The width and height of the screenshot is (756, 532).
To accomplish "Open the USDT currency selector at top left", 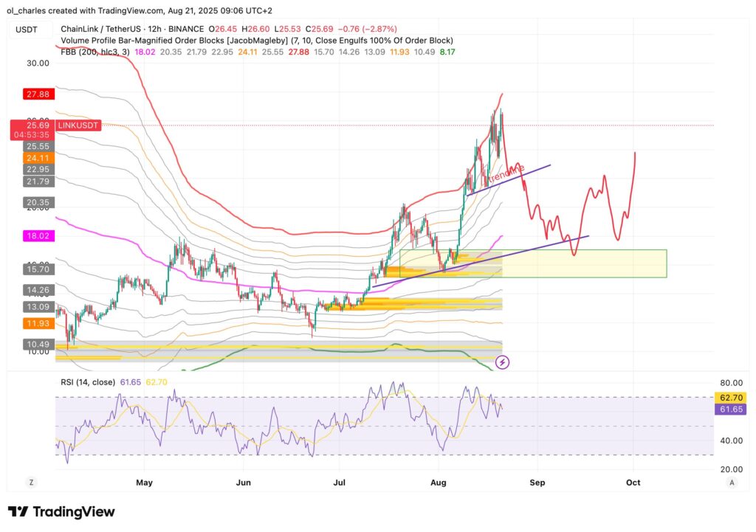I will 28,27.
